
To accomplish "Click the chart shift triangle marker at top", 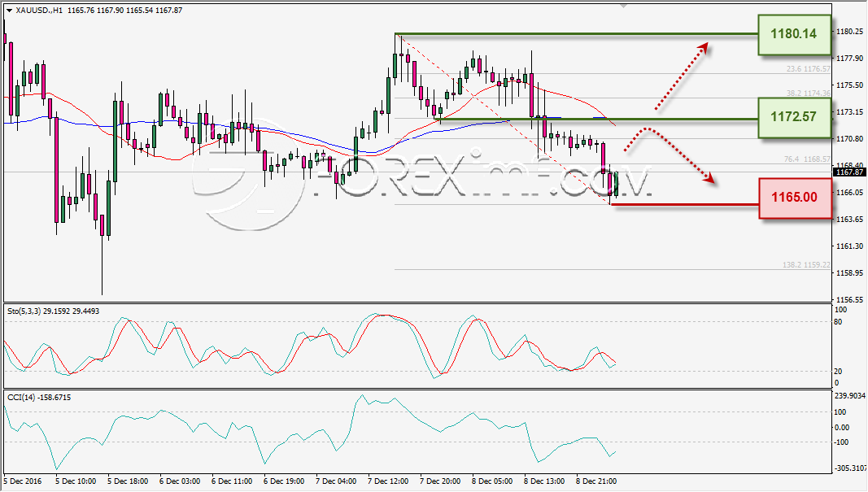I will click(624, 6).
